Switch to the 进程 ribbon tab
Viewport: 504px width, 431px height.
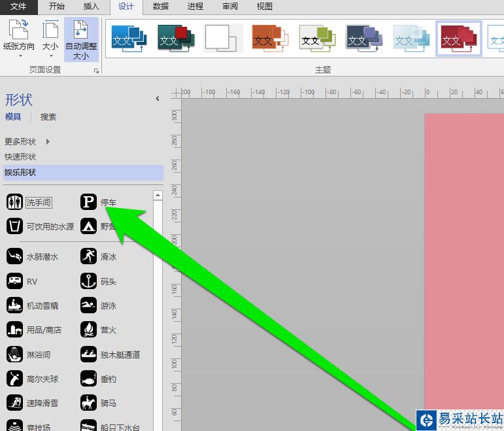(195, 7)
